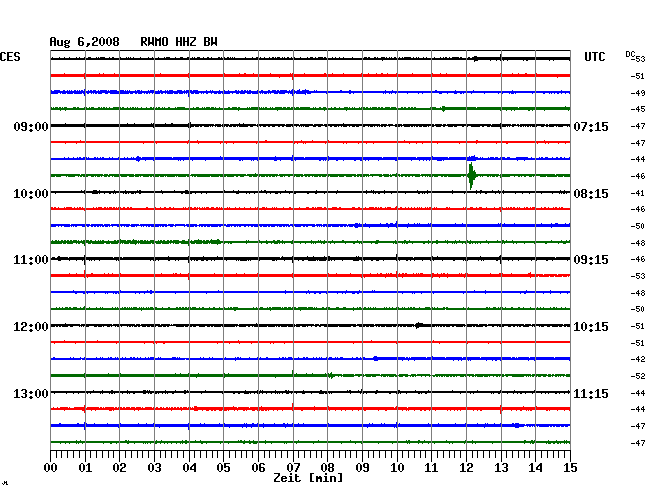Click the station label RWMO HHZ BW
Screen dimensions: 650x494
click(x=179, y=42)
